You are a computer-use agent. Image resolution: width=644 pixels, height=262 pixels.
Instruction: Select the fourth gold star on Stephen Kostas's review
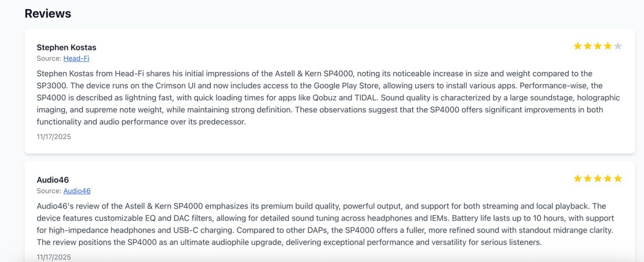click(608, 46)
